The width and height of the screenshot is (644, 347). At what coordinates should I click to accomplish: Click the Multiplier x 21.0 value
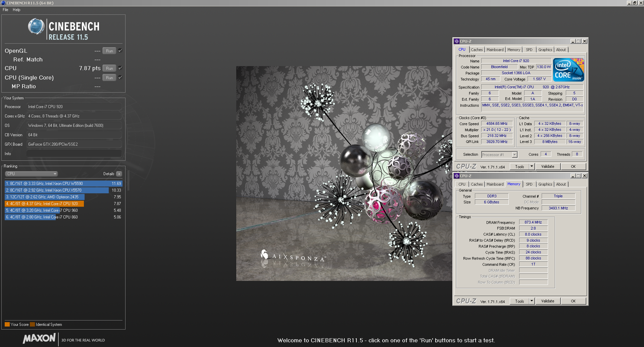pos(497,130)
